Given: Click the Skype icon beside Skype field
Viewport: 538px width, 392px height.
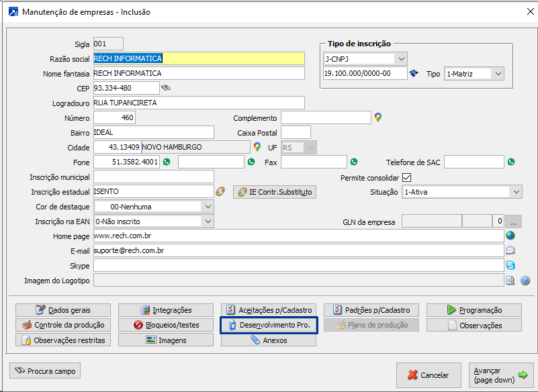Looking at the screenshot, I should point(510,265).
